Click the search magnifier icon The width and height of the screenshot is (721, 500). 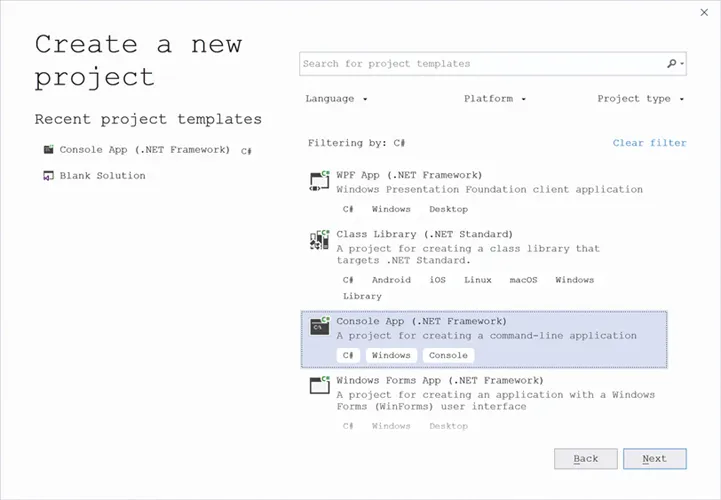[672, 63]
